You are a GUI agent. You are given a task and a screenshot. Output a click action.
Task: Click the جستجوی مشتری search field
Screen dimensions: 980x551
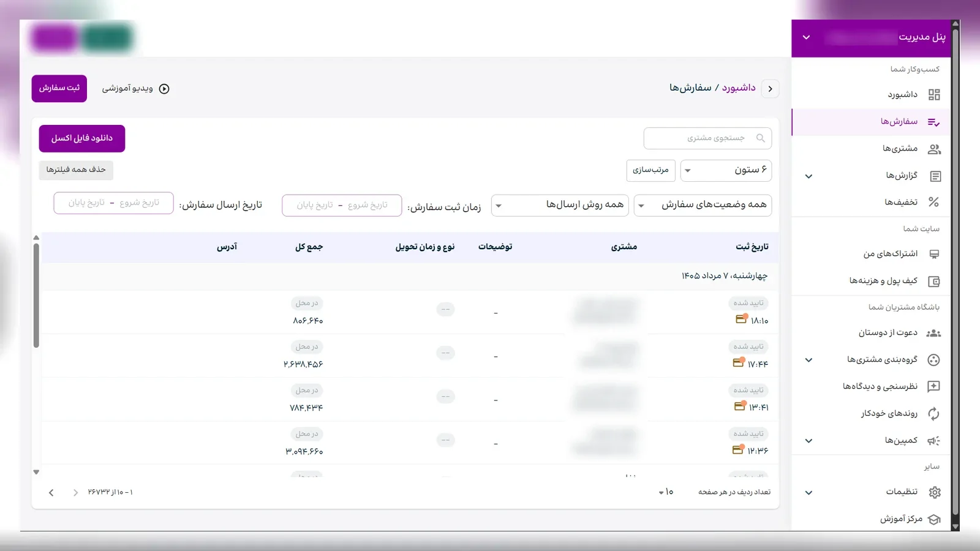tap(707, 138)
